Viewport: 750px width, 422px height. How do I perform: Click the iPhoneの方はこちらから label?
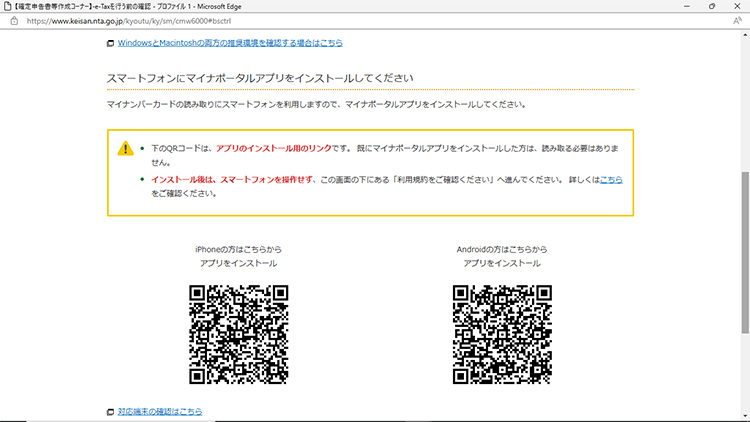(239, 249)
